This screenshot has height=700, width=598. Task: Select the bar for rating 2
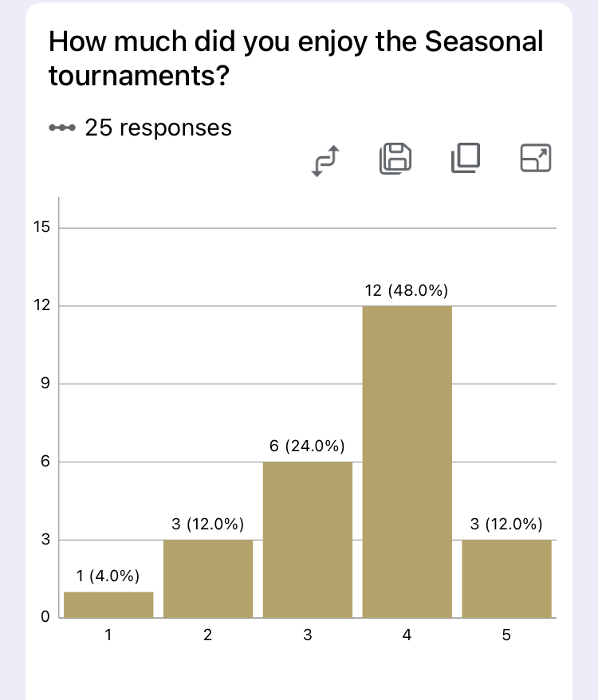coord(208,579)
